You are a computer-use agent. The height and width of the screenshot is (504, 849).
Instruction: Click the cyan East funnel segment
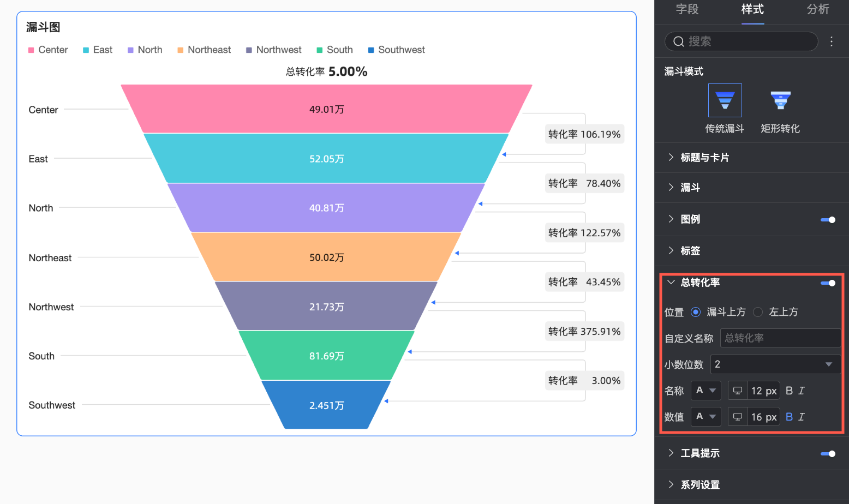(326, 158)
